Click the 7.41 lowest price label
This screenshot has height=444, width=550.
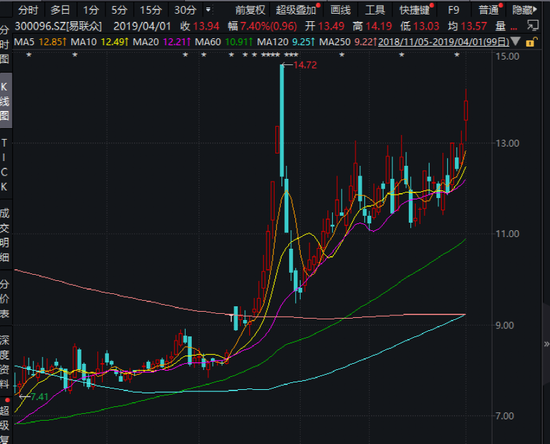pos(39,397)
